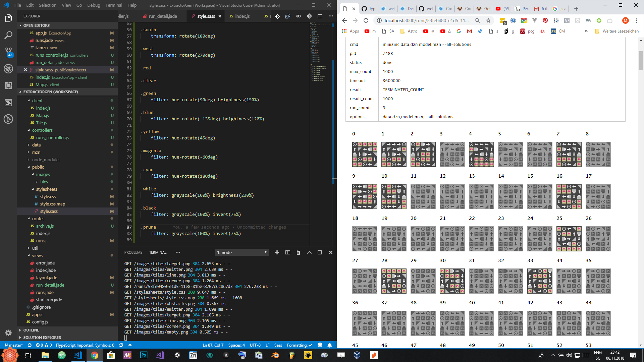Open the Debug view in activity bar
Viewport: 644px width, 362px height.
click(8, 69)
